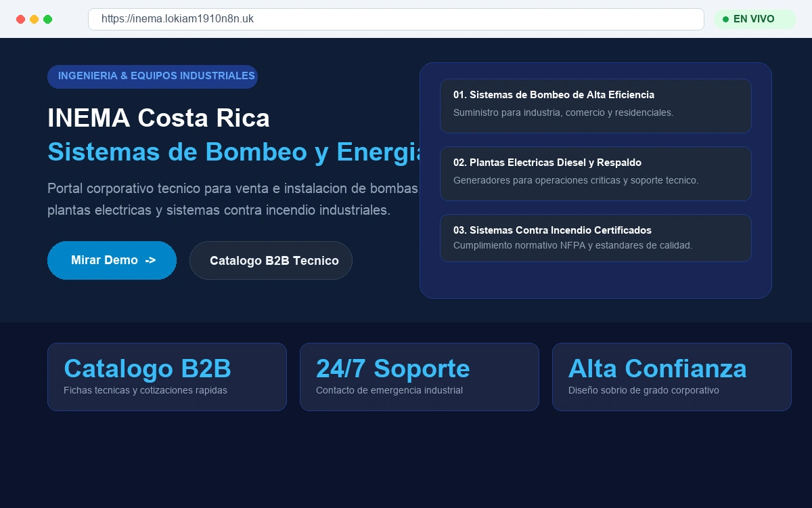
Task: Select the Alta Confianza stat card
Action: (672, 377)
